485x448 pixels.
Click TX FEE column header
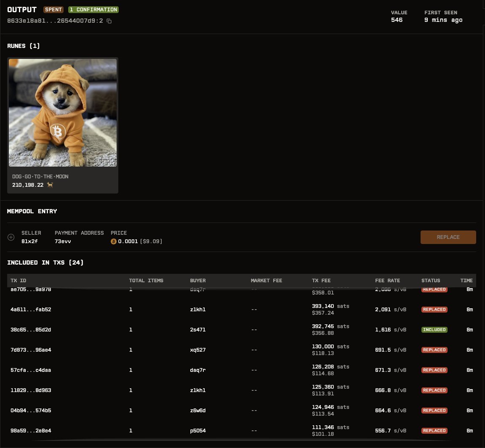pos(321,281)
